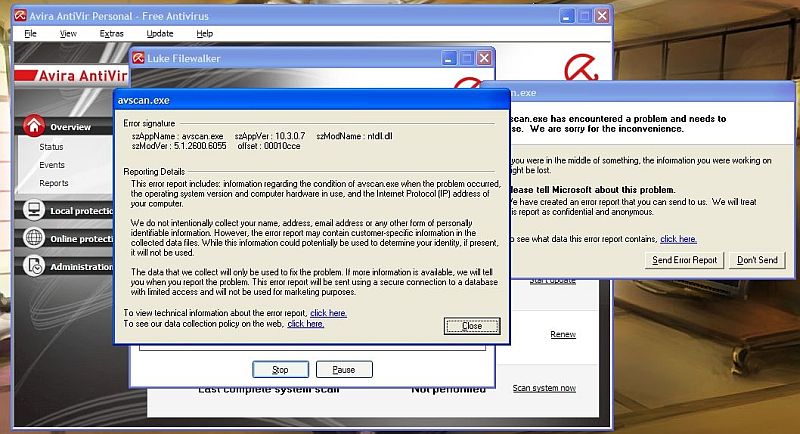Close the Avira AntiVir main window

click(602, 16)
